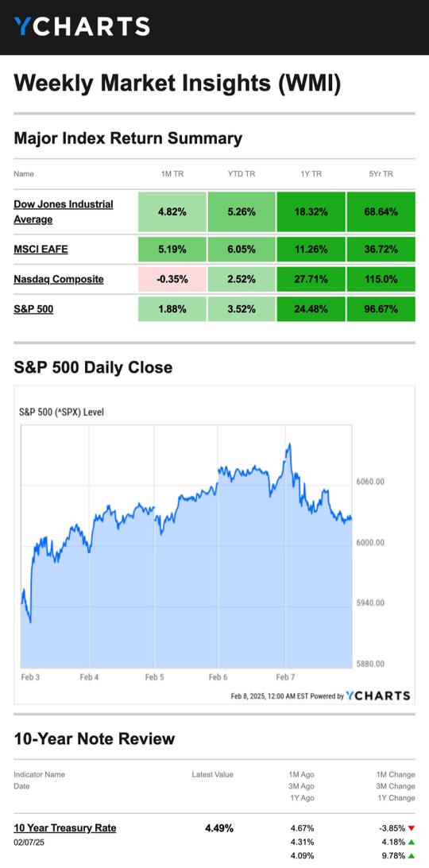Viewport: 429px width, 868px height.
Task: Click the MSCI EAFE 6.05% YTD cell
Action: click(242, 249)
